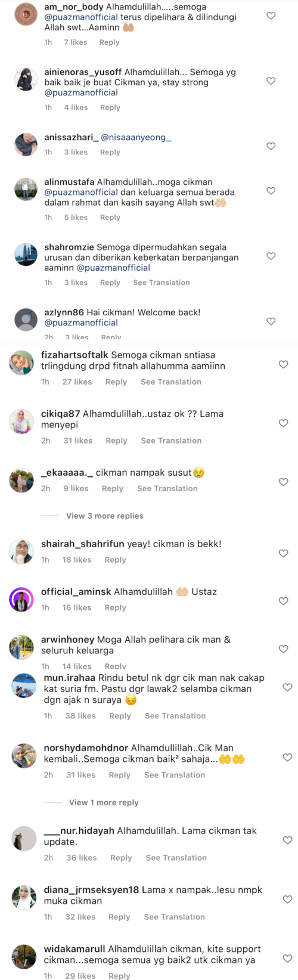Open the @puazmanofficial mention in azlynn86's comment
Viewport: 298px width, 980px height.
pyautogui.click(x=81, y=322)
